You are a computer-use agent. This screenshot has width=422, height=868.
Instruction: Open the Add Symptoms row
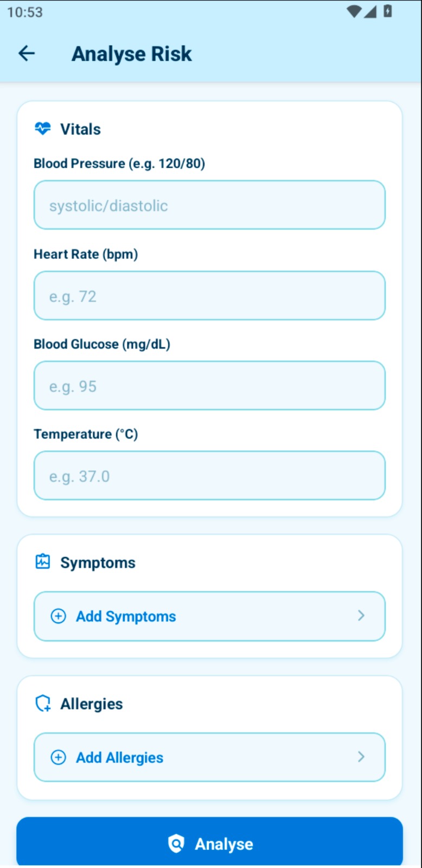coord(209,616)
